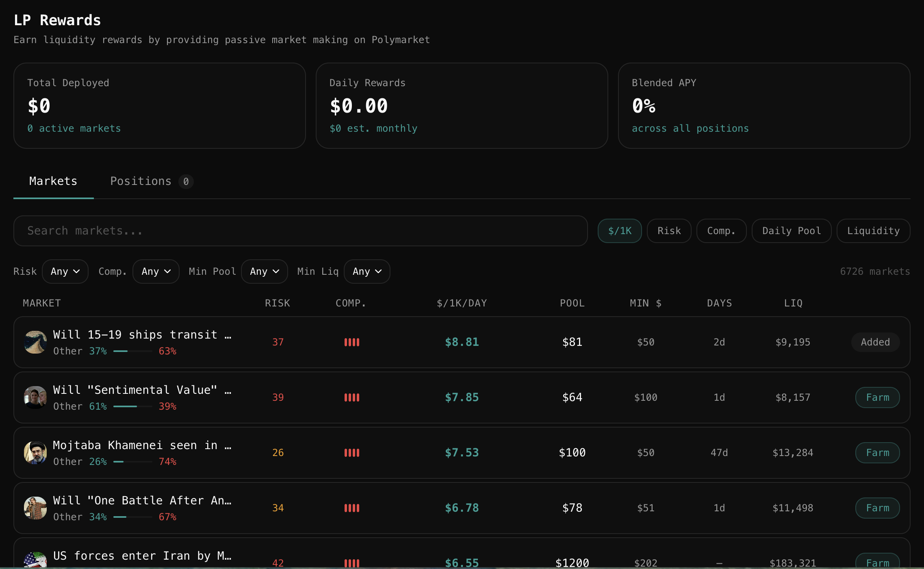Click competition bars icon for Sentimental Value row
Screen dimensions: 924x569
(351, 397)
